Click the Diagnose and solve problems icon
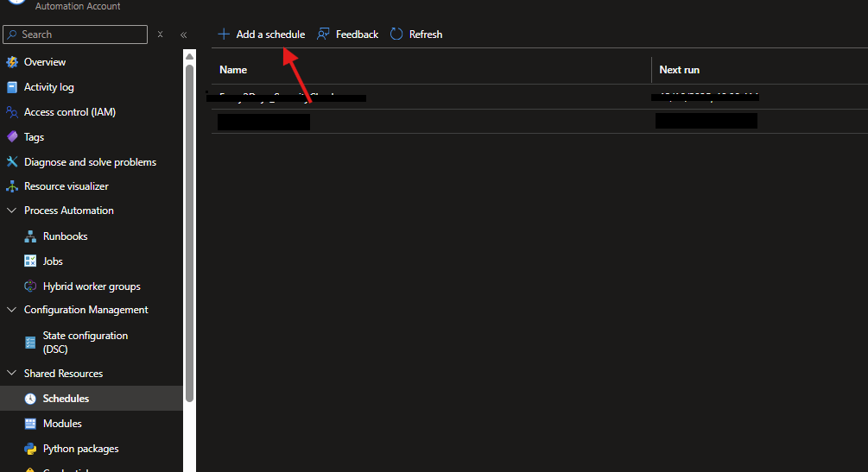868x472 pixels. pyautogui.click(x=12, y=162)
